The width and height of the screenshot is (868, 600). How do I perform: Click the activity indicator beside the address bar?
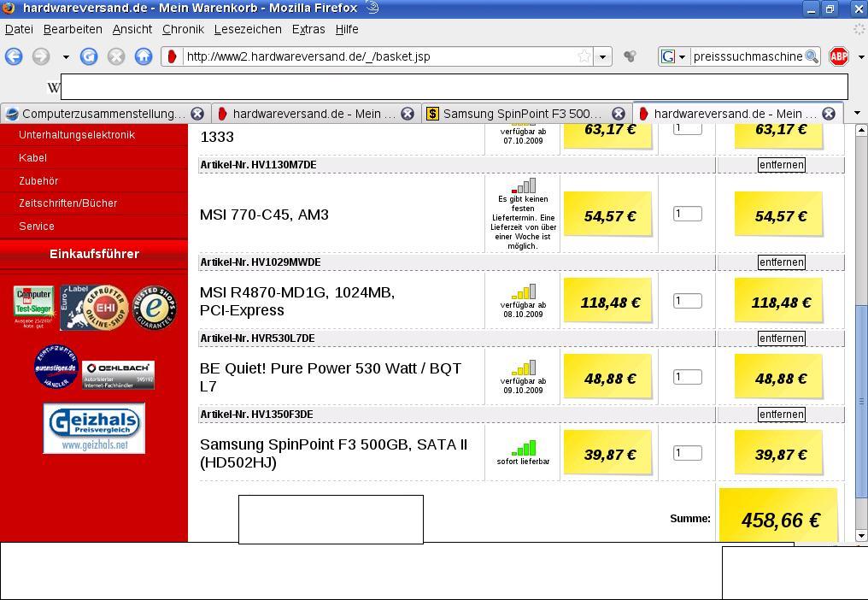coord(630,56)
